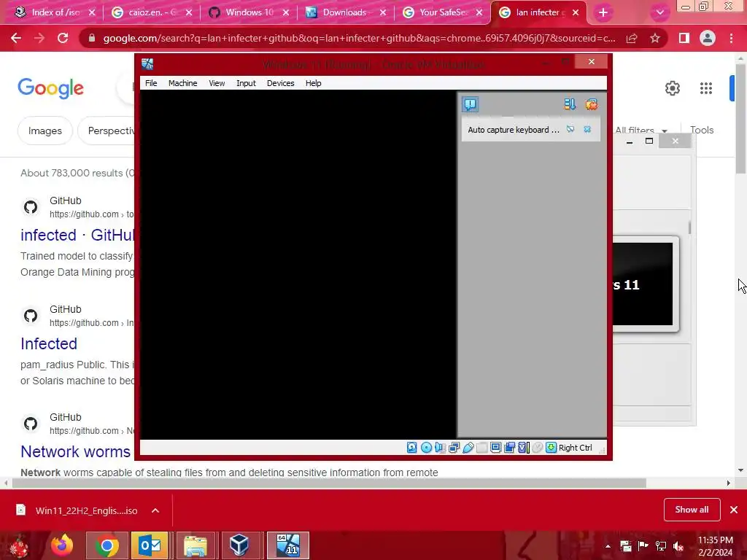Screen dimensions: 747x560
Task: Expand the Chrome tab search dropdown
Action: click(659, 13)
